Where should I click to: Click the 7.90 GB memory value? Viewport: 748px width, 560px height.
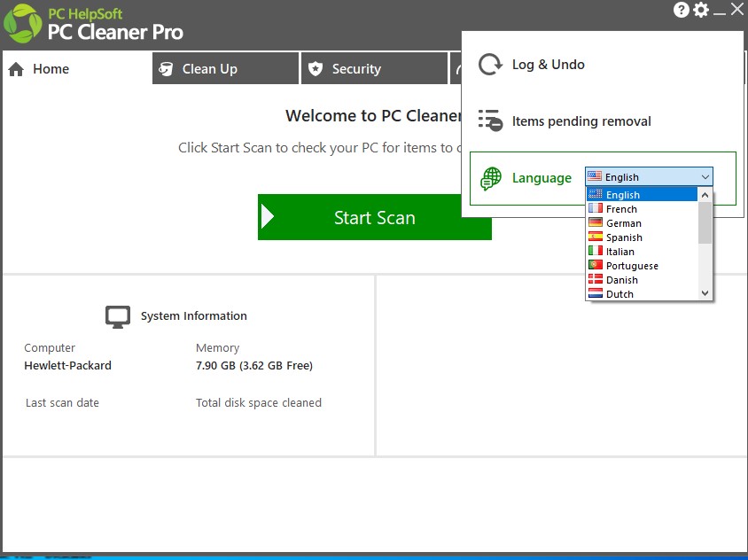point(254,365)
